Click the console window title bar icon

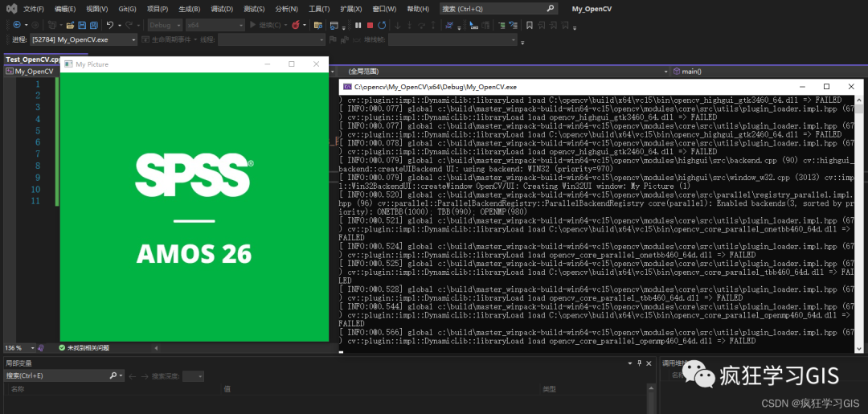point(347,87)
